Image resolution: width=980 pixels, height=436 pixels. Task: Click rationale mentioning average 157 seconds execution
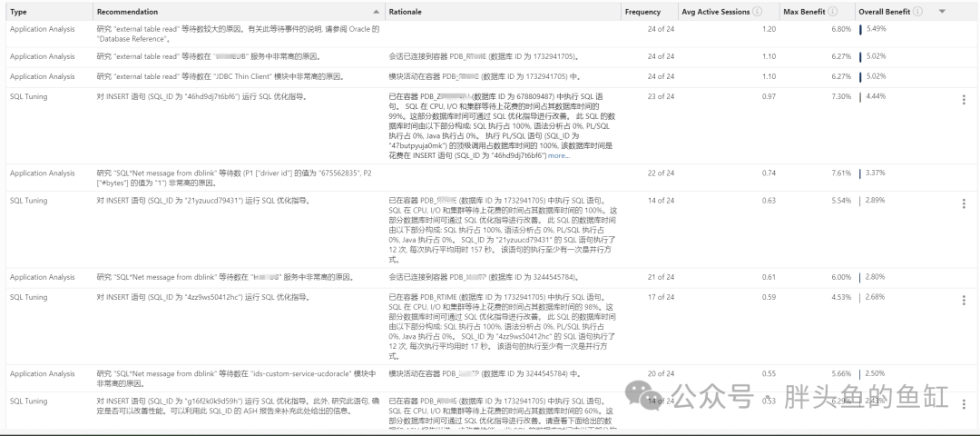pyautogui.click(x=503, y=230)
